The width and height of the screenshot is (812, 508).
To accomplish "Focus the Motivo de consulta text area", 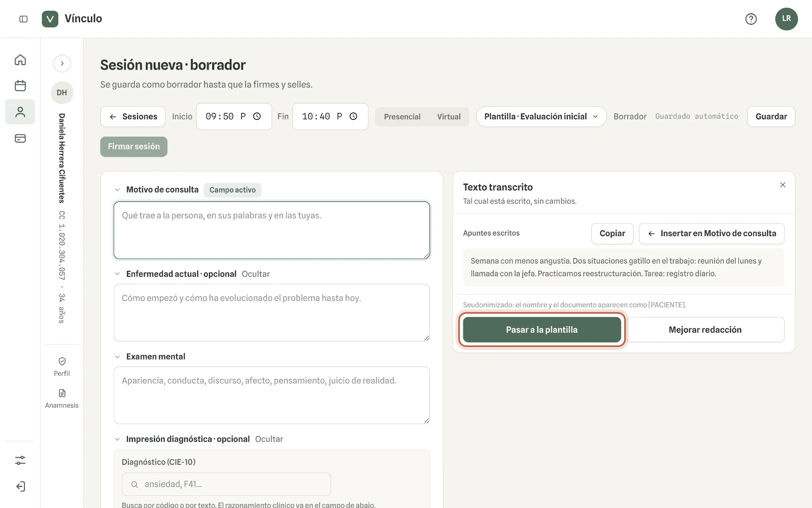I will point(272,230).
